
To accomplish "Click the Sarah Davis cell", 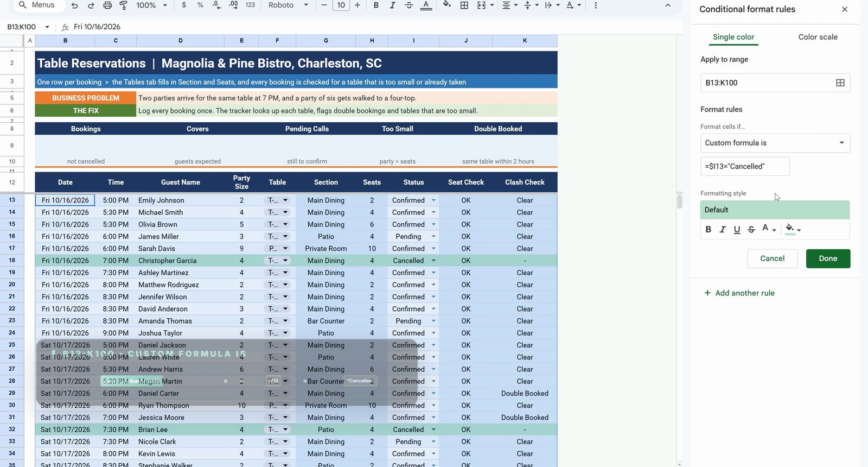I will [181, 249].
